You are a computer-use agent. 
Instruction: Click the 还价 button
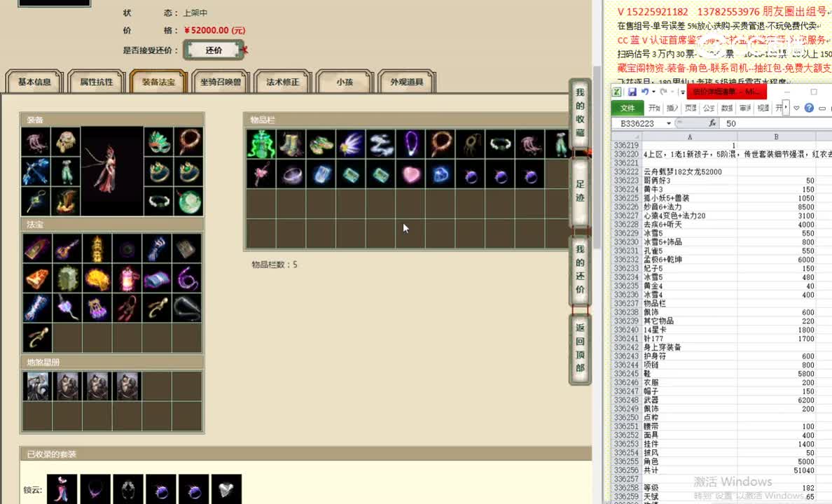pyautogui.click(x=214, y=50)
